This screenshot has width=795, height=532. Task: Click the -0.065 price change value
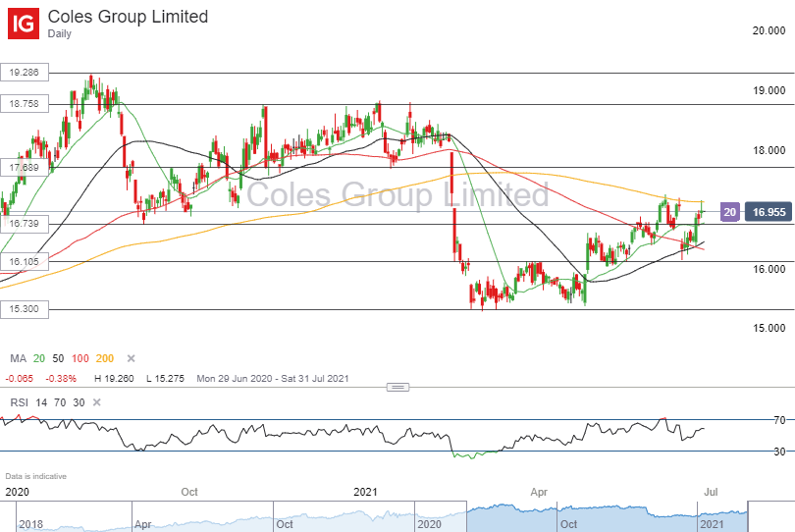[x=20, y=378]
